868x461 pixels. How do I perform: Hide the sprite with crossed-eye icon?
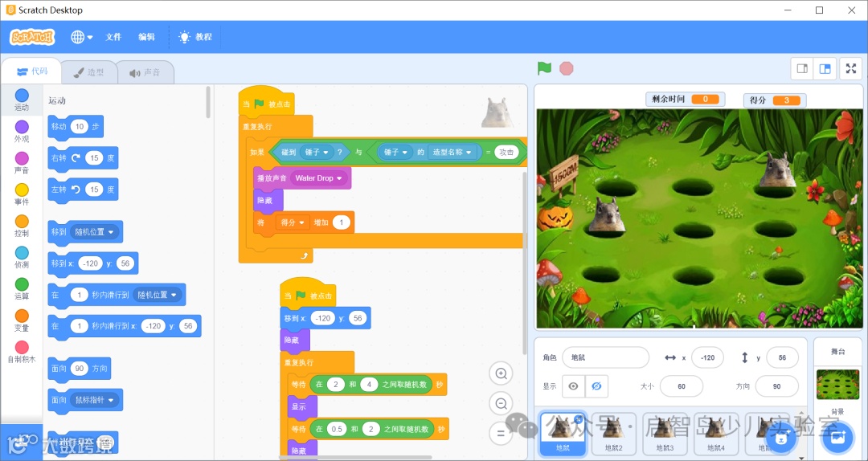pos(596,386)
